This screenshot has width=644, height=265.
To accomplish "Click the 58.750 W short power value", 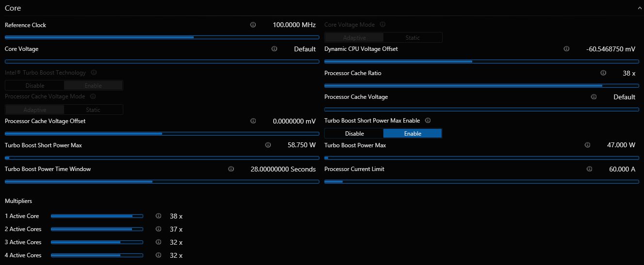I will pyautogui.click(x=302, y=145).
